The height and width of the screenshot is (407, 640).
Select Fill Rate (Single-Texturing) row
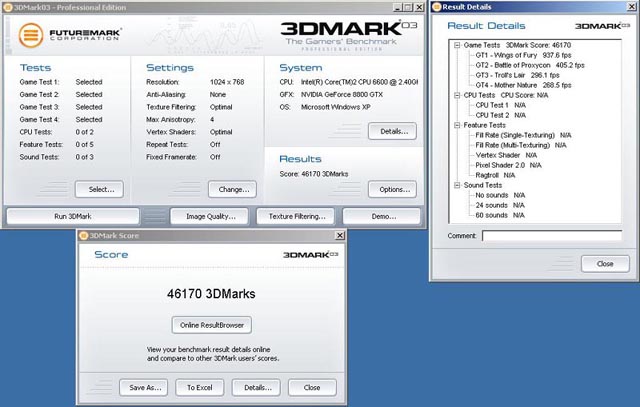(523, 135)
